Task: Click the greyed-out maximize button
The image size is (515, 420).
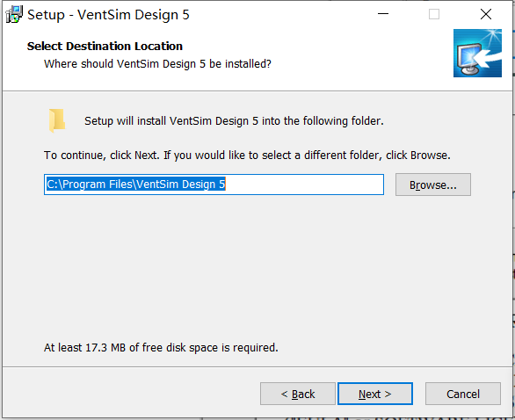Action: pos(434,14)
